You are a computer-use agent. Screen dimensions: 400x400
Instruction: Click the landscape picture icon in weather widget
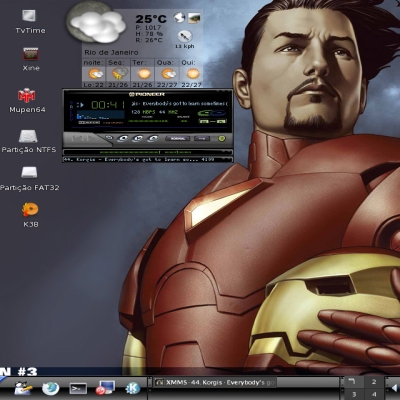click(194, 18)
